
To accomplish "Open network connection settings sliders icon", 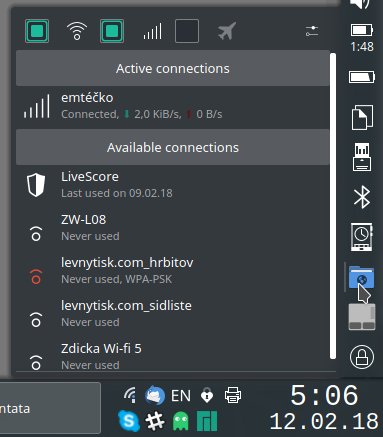I will (312, 31).
